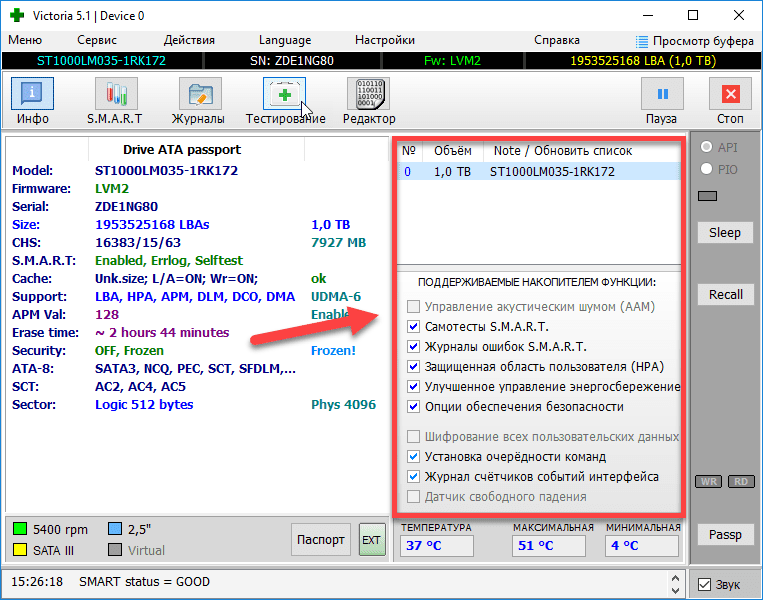Open the Language menu
This screenshot has width=763, height=600.
285,40
